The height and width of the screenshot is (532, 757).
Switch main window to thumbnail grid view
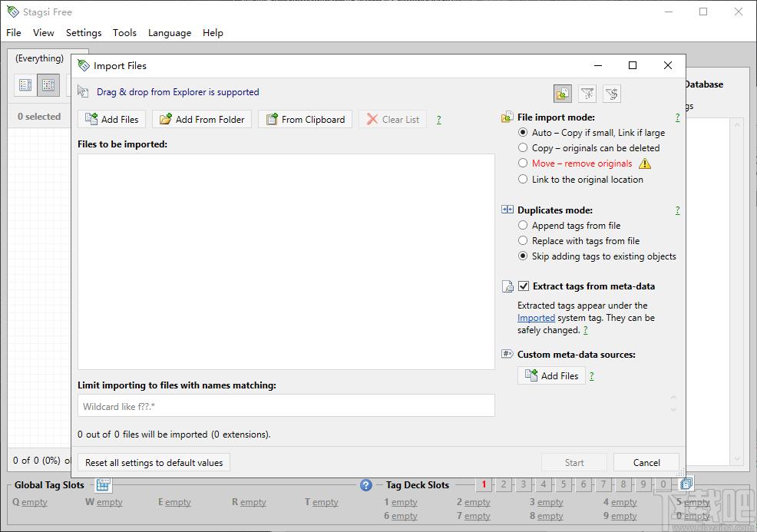coord(48,85)
